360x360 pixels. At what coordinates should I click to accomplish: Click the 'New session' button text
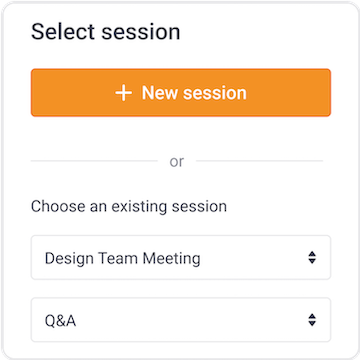[x=194, y=93]
